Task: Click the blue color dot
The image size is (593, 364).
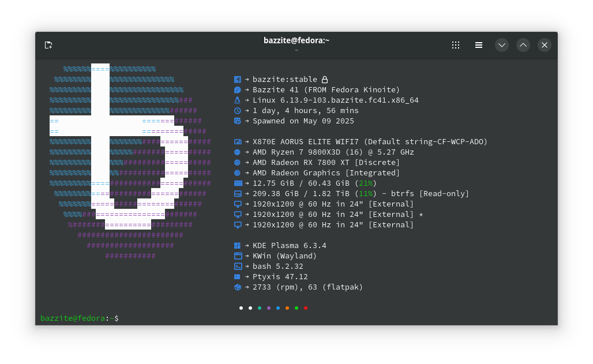Action: pyautogui.click(x=278, y=308)
